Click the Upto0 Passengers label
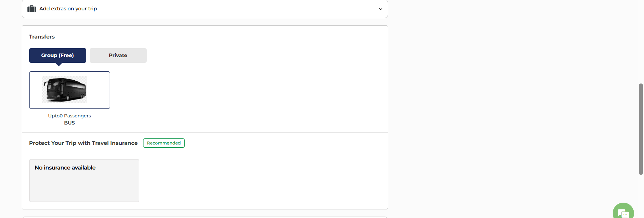Screen dimensions: 644x218 tap(69, 116)
